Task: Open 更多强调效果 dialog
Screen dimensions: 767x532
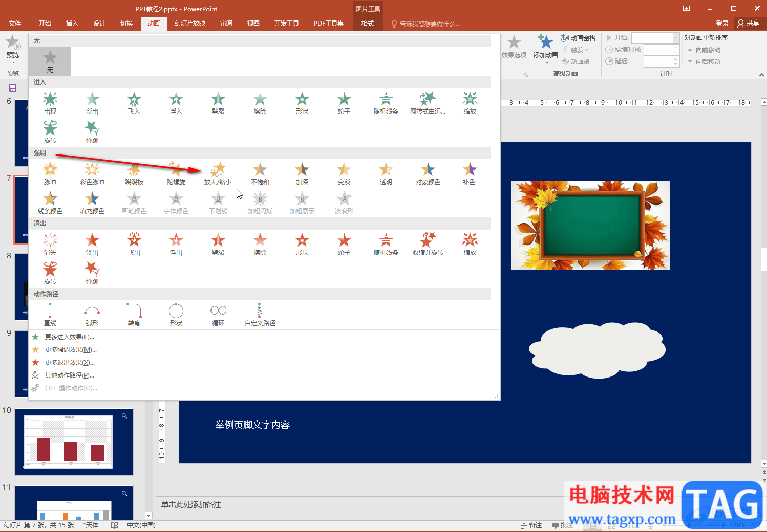Action: [71, 350]
